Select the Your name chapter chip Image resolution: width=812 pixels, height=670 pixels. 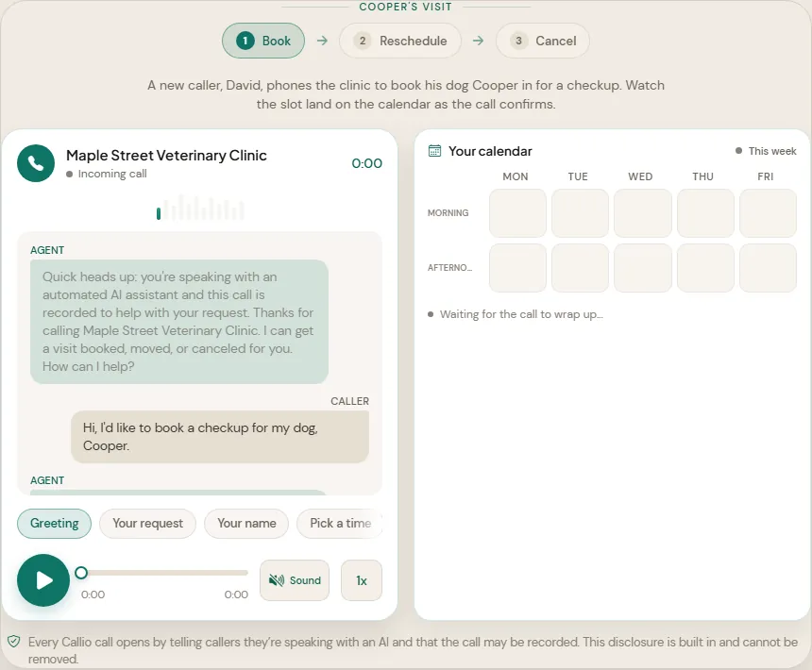246,524
